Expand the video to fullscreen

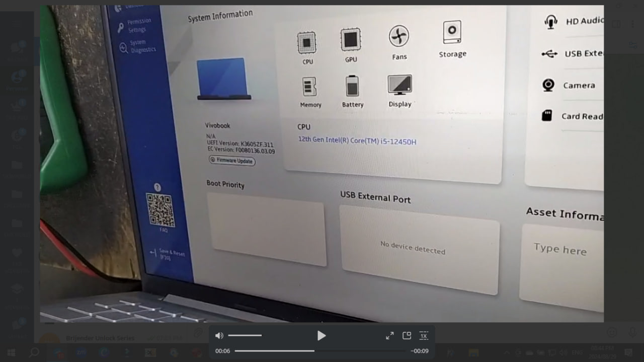tap(390, 335)
